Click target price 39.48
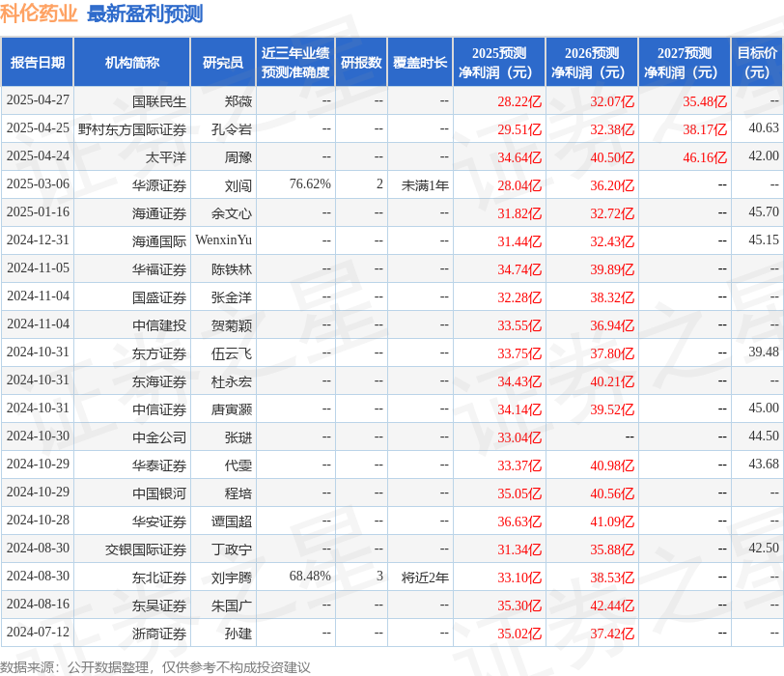The height and width of the screenshot is (676, 784). pyautogui.click(x=764, y=352)
